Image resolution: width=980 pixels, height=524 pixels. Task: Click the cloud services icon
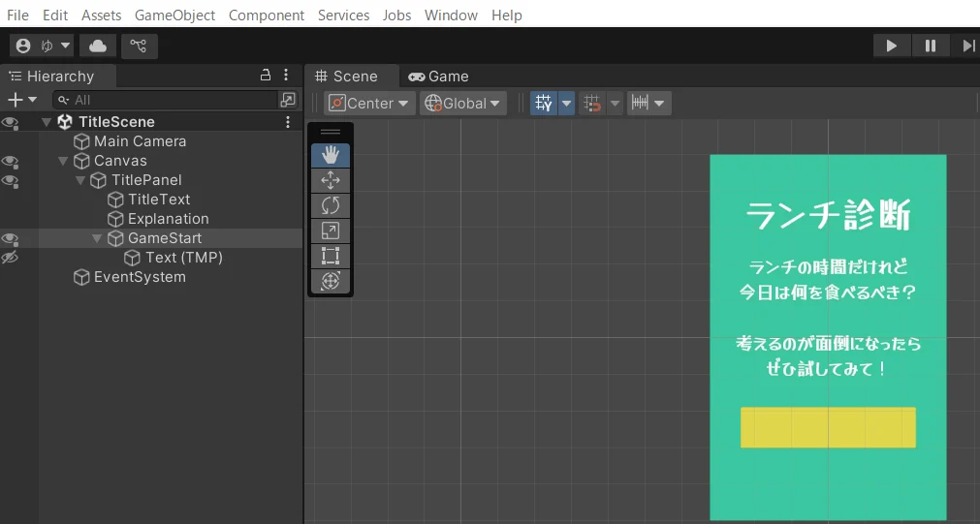[x=98, y=46]
